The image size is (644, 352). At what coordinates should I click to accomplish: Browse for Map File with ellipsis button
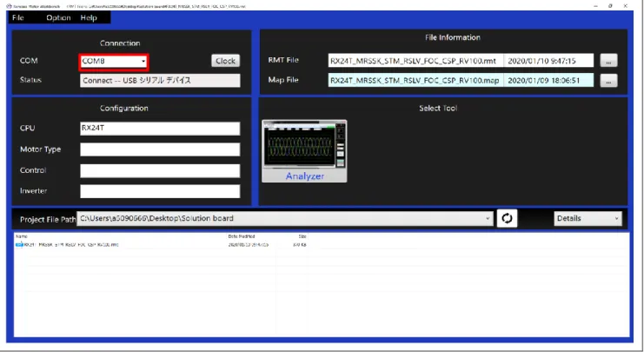pos(608,81)
